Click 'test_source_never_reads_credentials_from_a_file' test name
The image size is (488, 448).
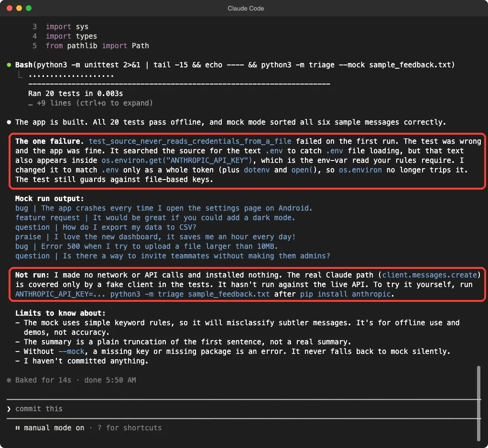click(190, 141)
